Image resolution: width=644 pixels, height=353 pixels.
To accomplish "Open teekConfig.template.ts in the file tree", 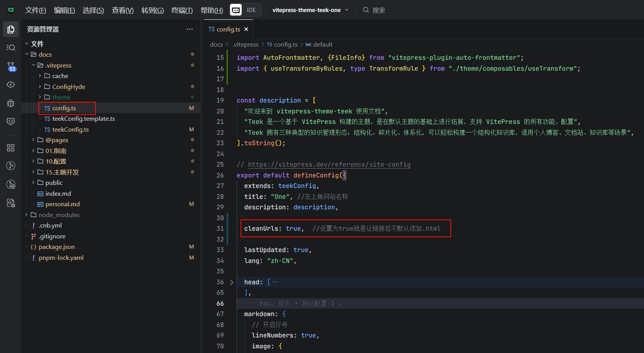I will (83, 119).
